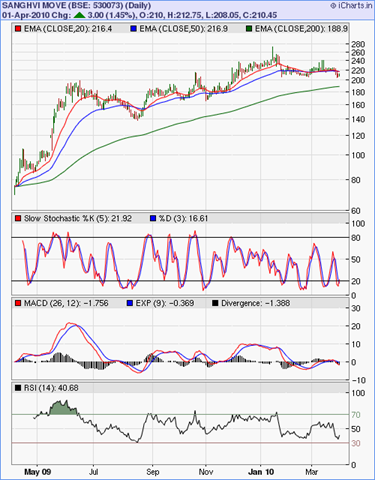Click the green EMA (CLOSE,200) legend swatch
The image size is (375, 480).
249,29
